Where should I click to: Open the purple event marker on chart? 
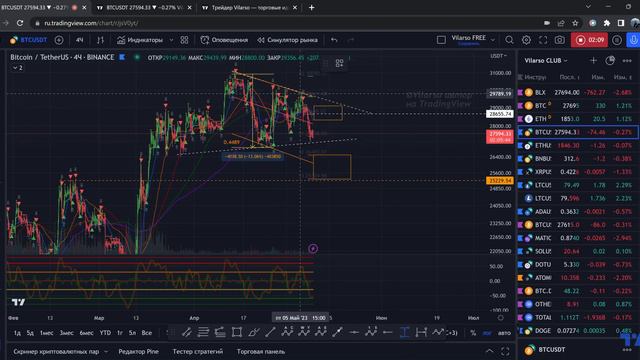click(313, 249)
